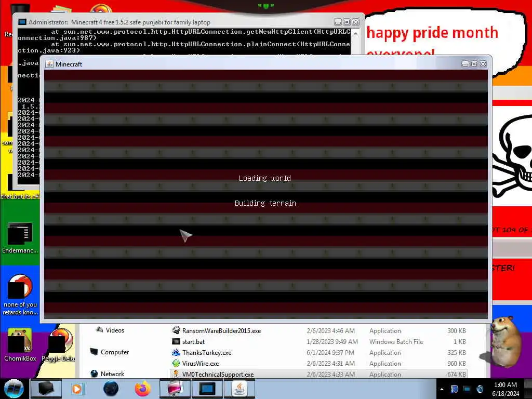The image size is (532, 399).
Task: Open the pink picture app taskbar button
Action: tap(175, 389)
